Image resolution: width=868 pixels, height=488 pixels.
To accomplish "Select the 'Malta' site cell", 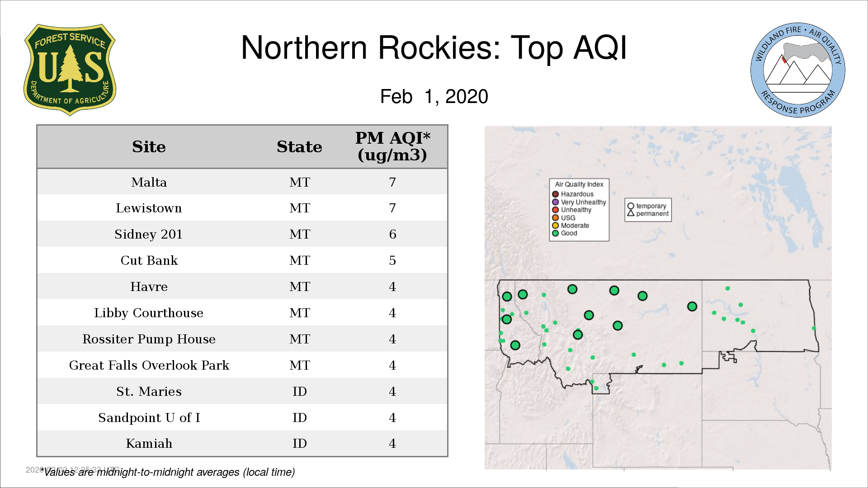I will click(x=149, y=182).
